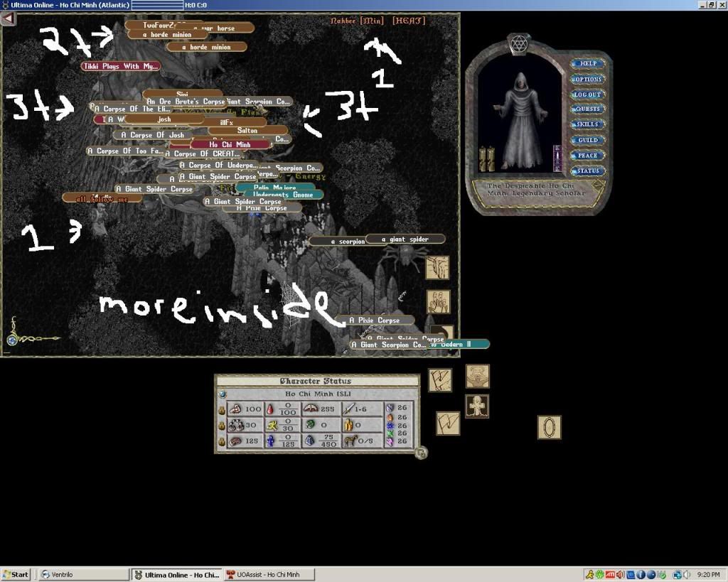Open the scrolls icon in the paperdoll

click(x=486, y=158)
